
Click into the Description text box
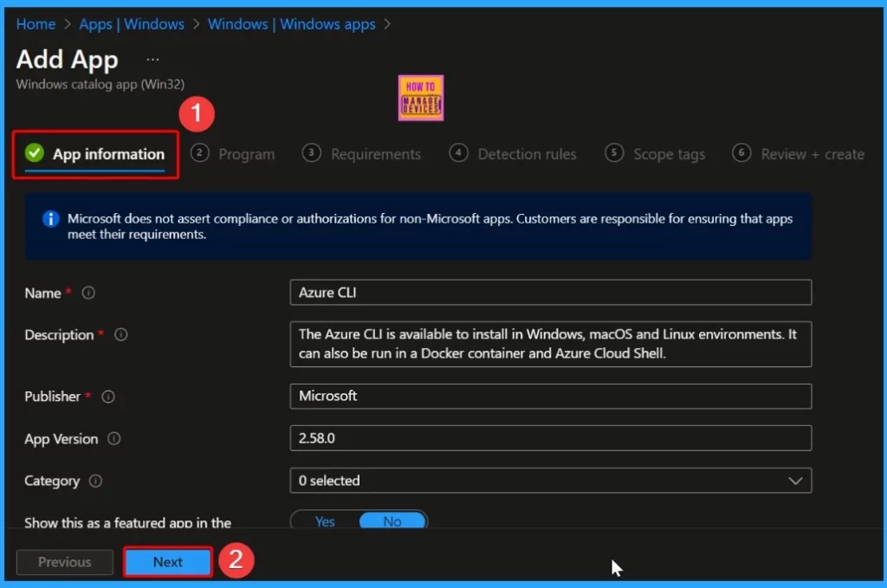tap(550, 344)
